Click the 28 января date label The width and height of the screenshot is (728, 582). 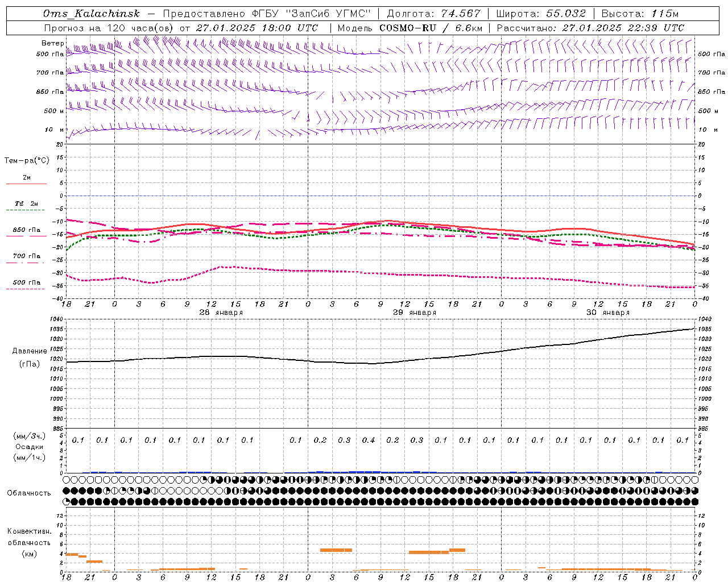(221, 313)
